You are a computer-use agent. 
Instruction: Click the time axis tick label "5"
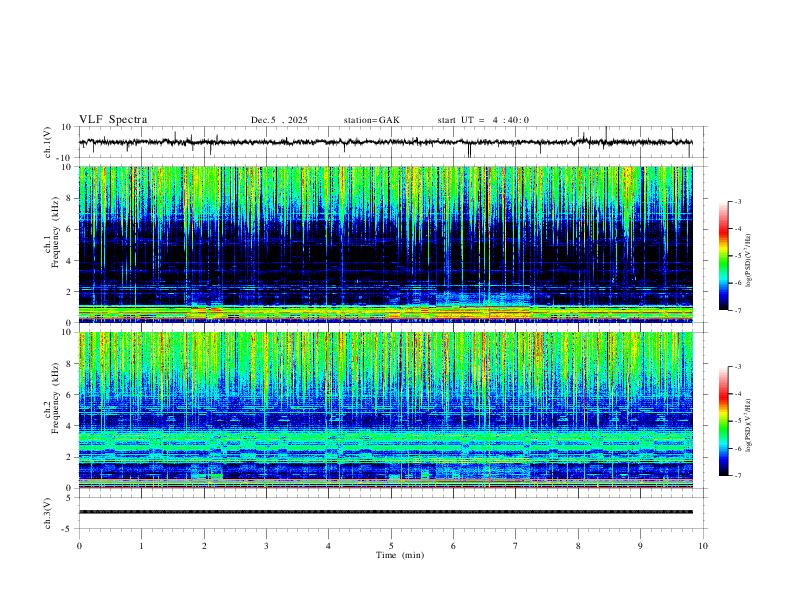point(391,546)
